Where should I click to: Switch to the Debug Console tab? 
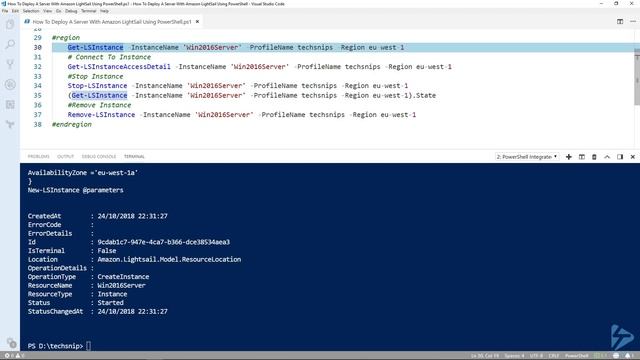[x=99, y=157]
